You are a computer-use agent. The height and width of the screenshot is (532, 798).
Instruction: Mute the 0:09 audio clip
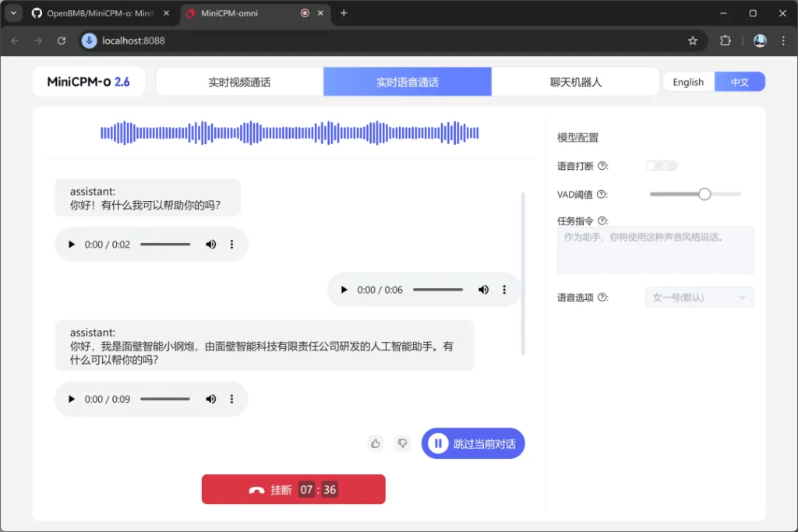point(210,400)
